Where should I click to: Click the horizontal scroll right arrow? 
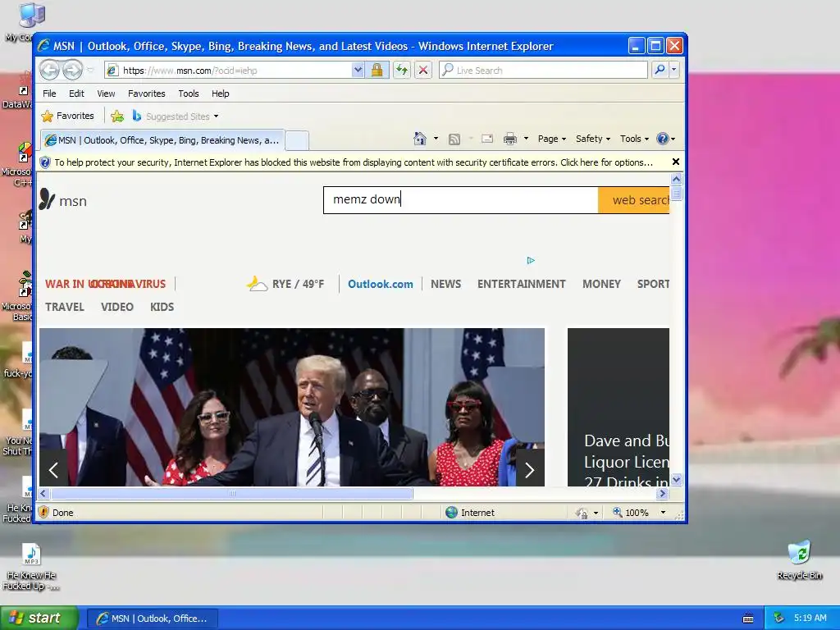click(663, 493)
